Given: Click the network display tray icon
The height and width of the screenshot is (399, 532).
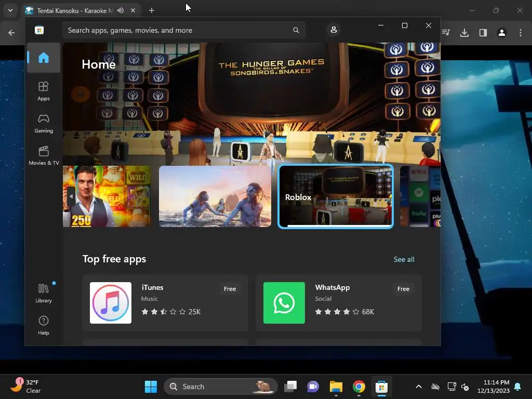Looking at the screenshot, I should point(451,387).
